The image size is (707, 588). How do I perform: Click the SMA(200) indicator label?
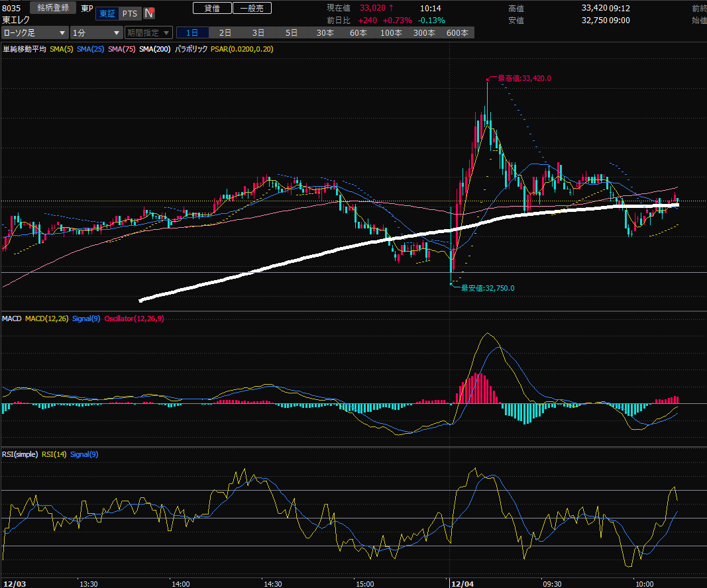click(x=153, y=49)
